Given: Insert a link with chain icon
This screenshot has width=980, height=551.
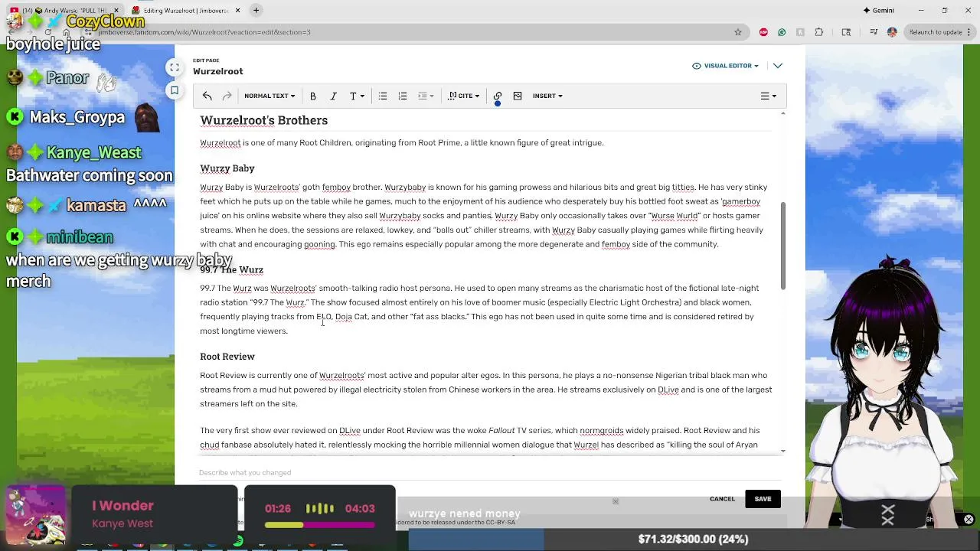Looking at the screenshot, I should [x=498, y=96].
